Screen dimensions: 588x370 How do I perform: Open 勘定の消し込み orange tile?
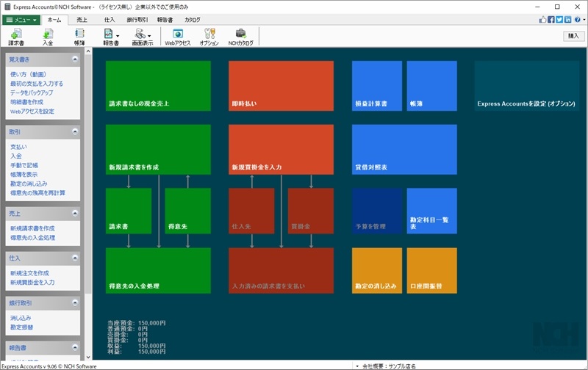pyautogui.click(x=377, y=270)
